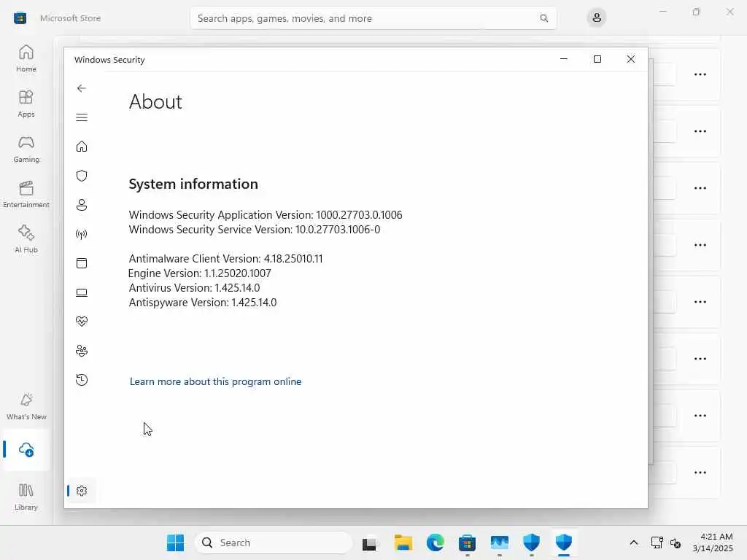Show hidden system tray icons
Screen dimensions: 747x560
[x=634, y=542]
